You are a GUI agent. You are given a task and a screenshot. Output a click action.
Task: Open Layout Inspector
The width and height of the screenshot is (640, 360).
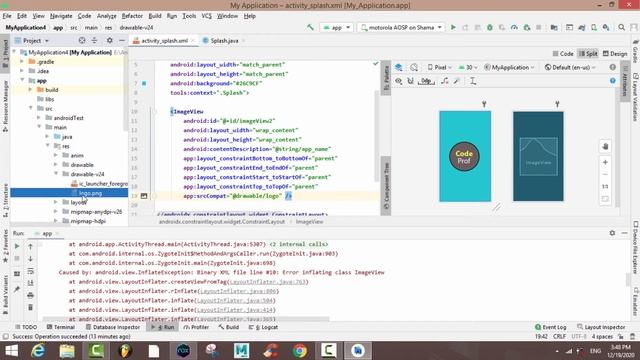(601, 327)
